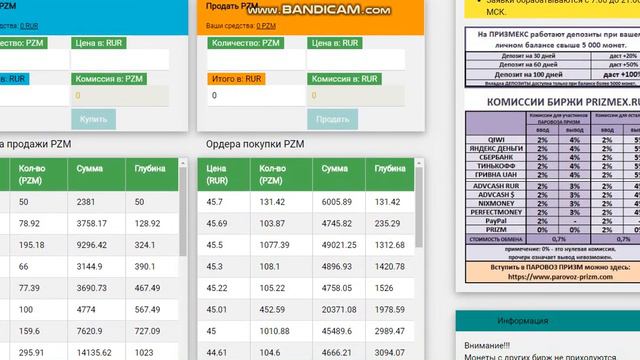
Task: Focus the sell Цена в: RUR input
Action: pyautogui.click(x=356, y=60)
